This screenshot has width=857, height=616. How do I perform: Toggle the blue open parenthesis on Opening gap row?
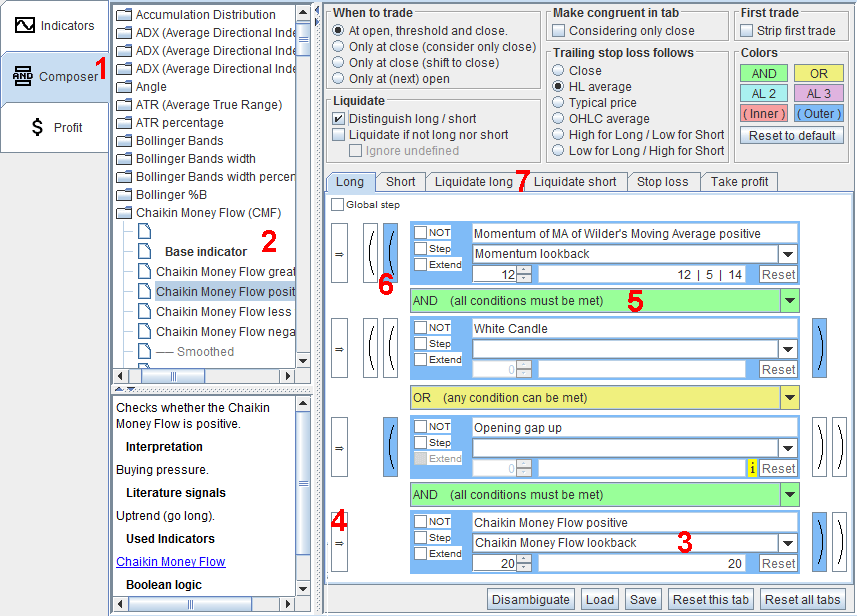point(390,447)
